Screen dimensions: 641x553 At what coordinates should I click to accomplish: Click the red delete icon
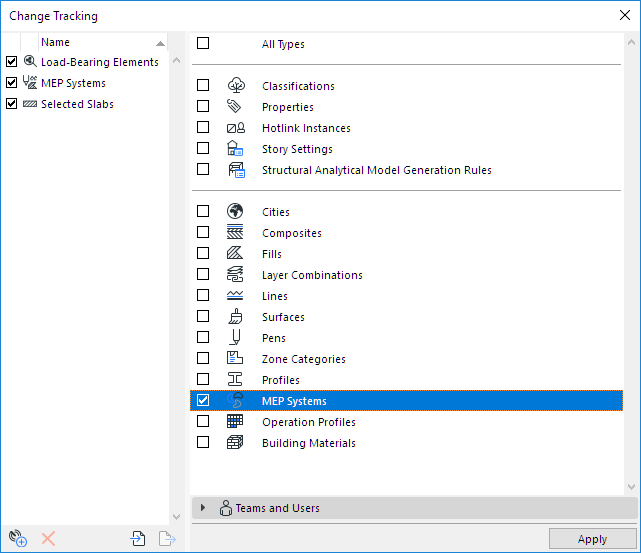pyautogui.click(x=48, y=539)
